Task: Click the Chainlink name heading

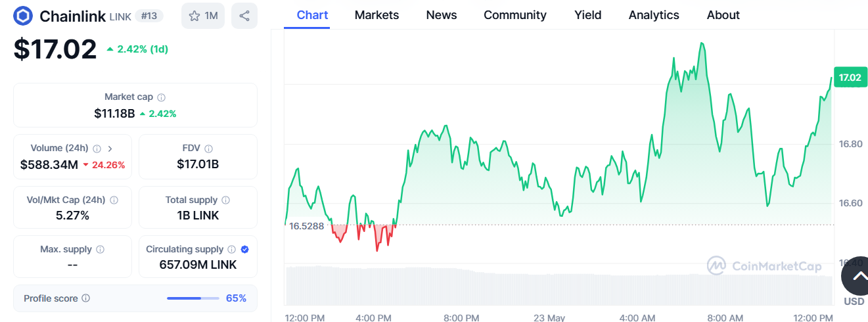Action: click(72, 16)
